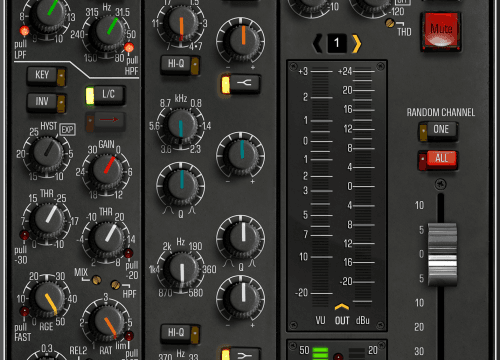Click the RANDOM CHANNEL heading
The width and height of the screenshot is (500, 360).
tap(441, 112)
